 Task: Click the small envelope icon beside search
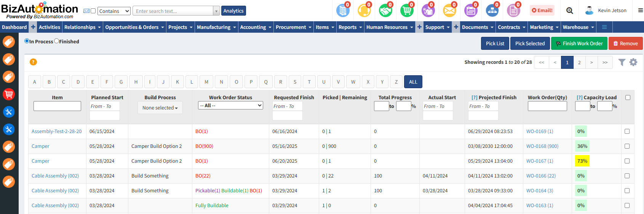tap(86, 11)
